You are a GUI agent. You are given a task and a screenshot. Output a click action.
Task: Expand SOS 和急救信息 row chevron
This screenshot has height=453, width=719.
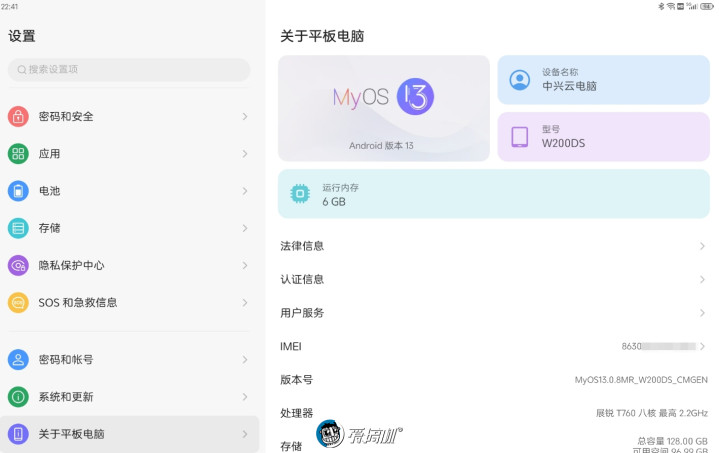245,303
